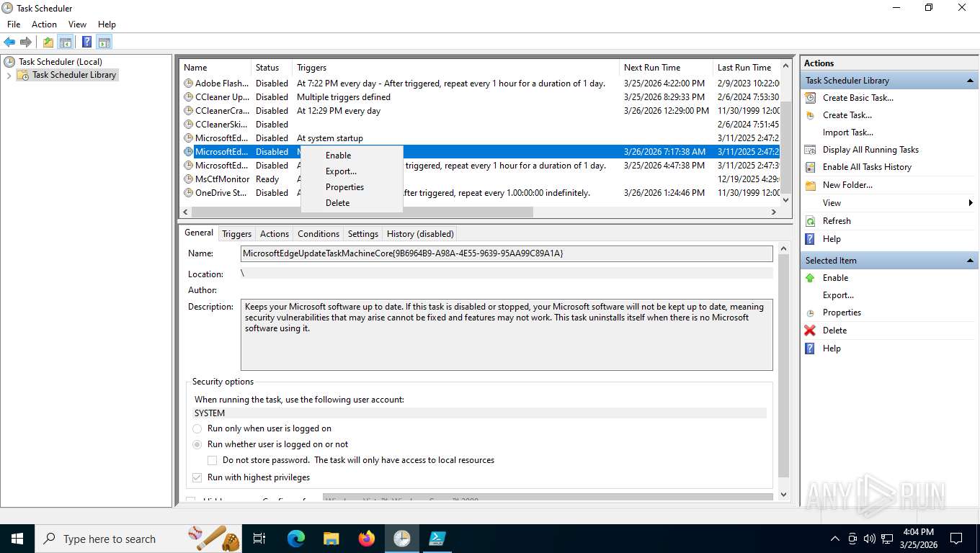This screenshot has width=980, height=553.
Task: Open the Windows Start menu
Action: pos(17,539)
